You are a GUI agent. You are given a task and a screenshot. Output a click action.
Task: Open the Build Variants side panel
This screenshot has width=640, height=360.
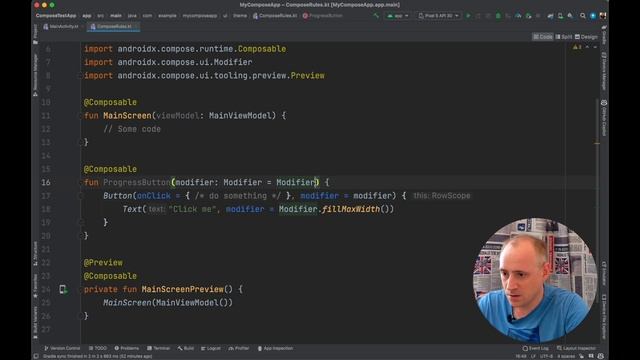coord(36,322)
